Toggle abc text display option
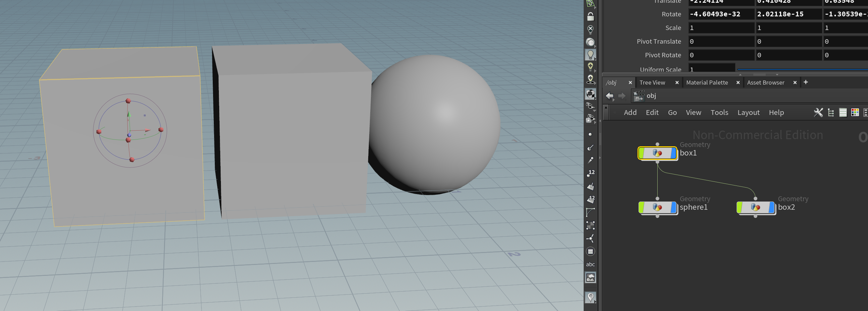 (x=590, y=264)
